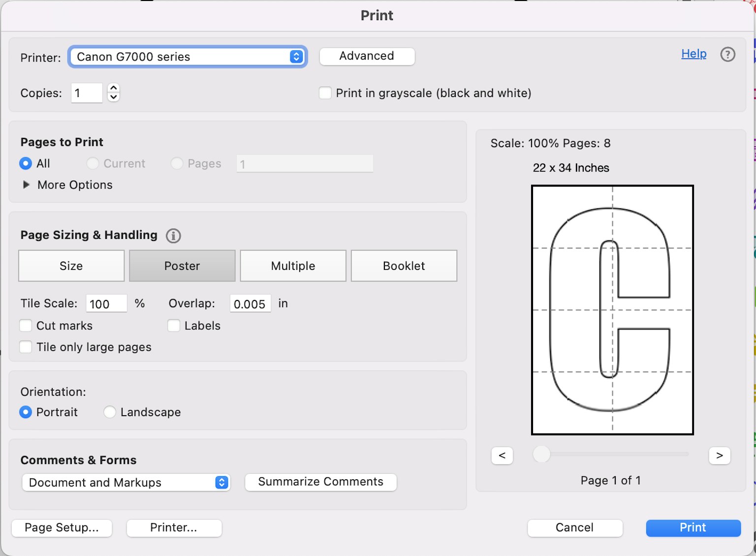This screenshot has height=556, width=756.
Task: Open the Printer selection dropdown
Action: tap(188, 57)
